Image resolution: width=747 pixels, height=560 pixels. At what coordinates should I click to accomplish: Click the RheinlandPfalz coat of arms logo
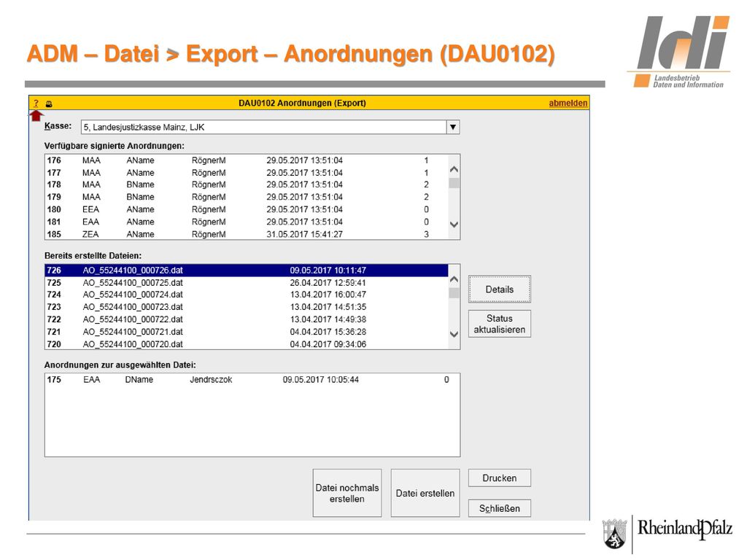point(614,534)
